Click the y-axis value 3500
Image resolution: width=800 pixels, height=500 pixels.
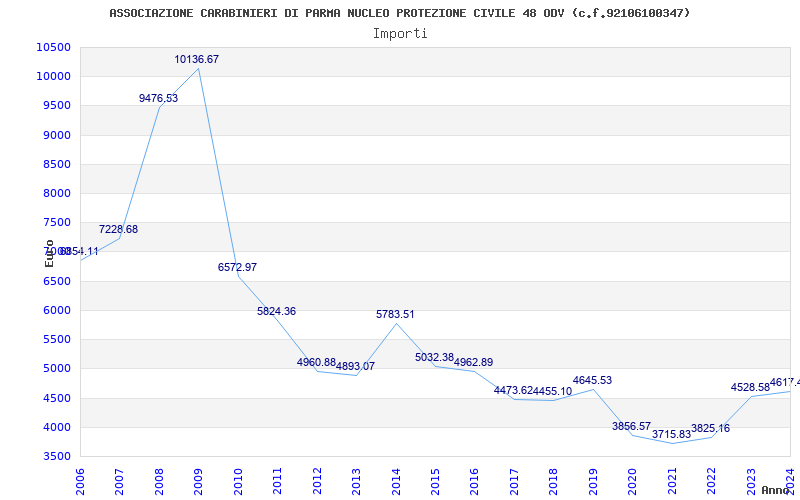click(56, 456)
